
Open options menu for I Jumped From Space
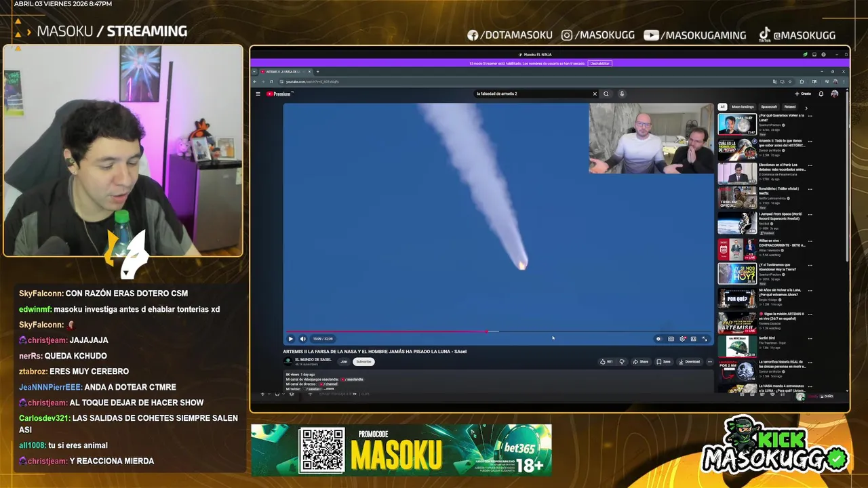810,214
